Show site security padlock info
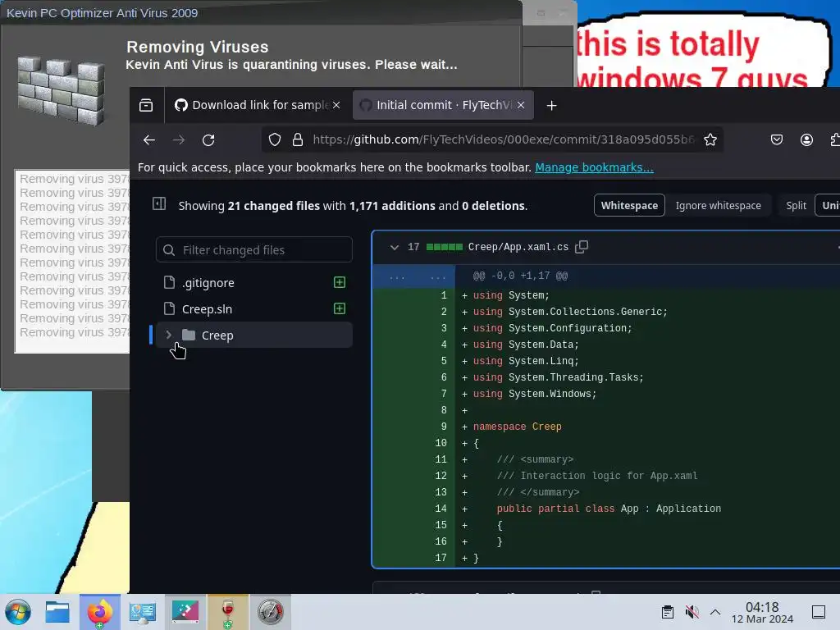 298,139
